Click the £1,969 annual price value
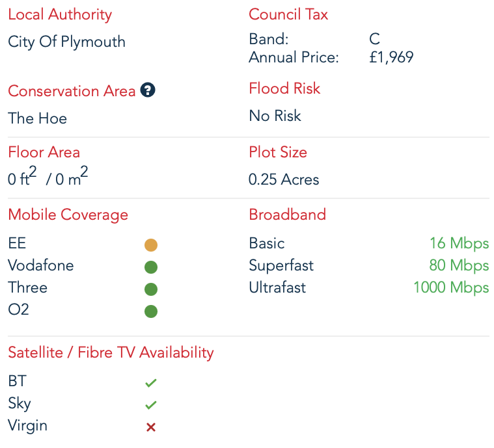494x448 pixels. point(391,57)
